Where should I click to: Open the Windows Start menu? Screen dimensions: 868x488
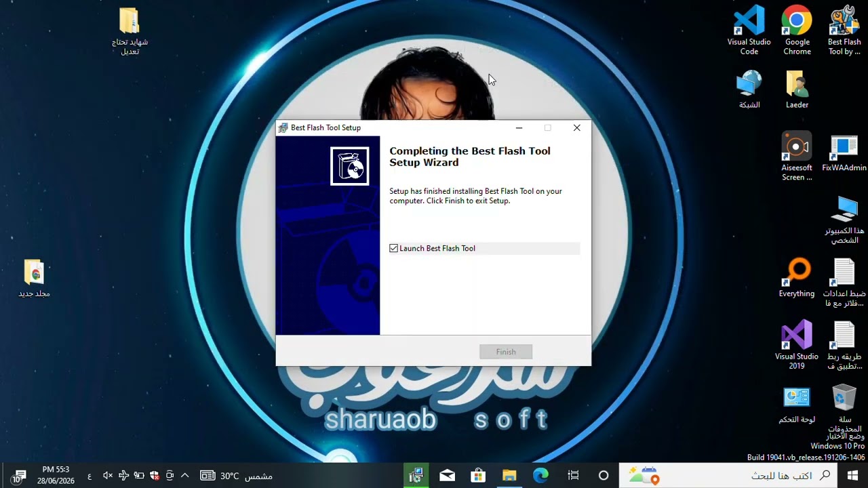(852, 476)
